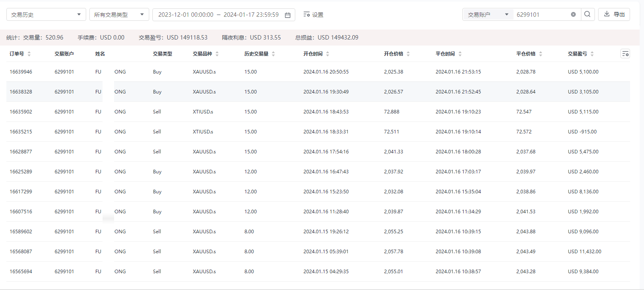Click the 导出 export button
The image size is (644, 290).
[614, 14]
